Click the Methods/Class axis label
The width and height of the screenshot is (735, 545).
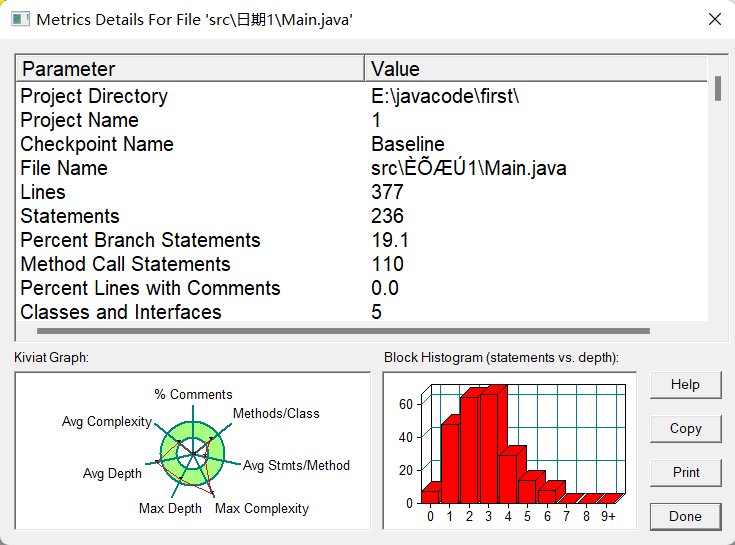(x=276, y=413)
